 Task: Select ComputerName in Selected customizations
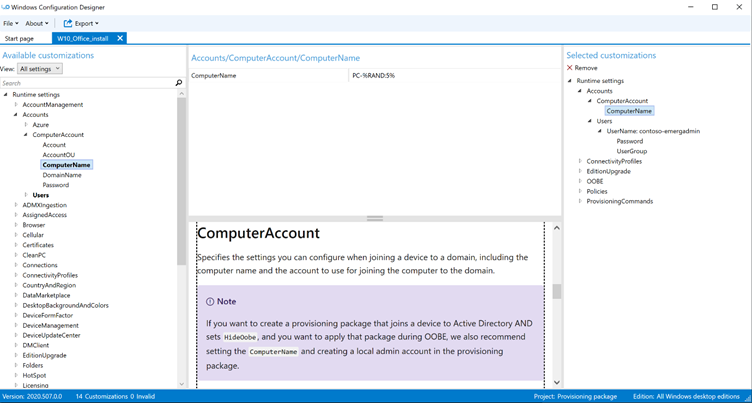click(629, 111)
